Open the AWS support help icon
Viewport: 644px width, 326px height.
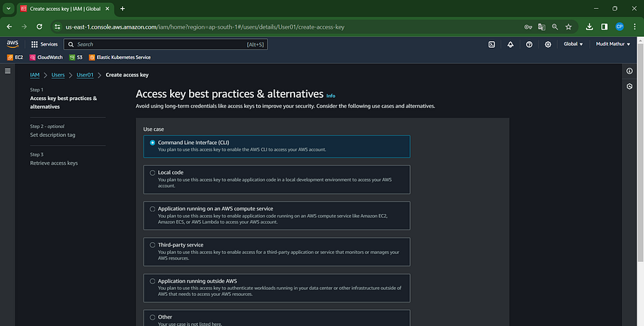click(x=529, y=44)
